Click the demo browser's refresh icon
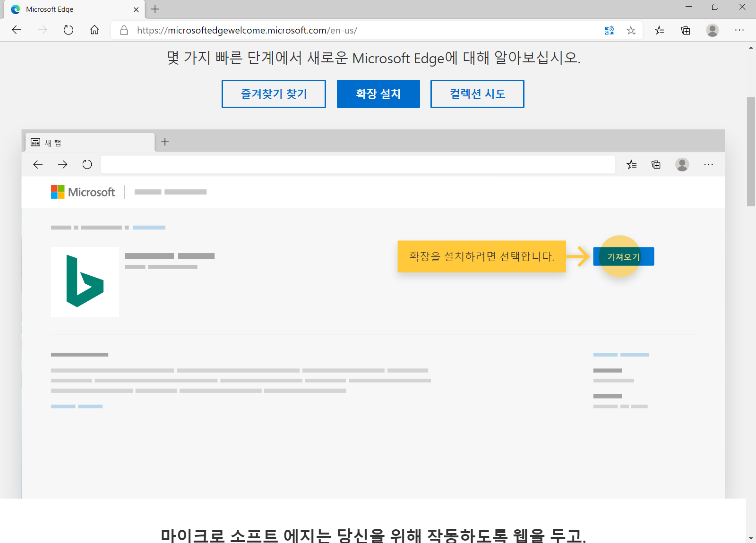The width and height of the screenshot is (756, 543). (87, 164)
